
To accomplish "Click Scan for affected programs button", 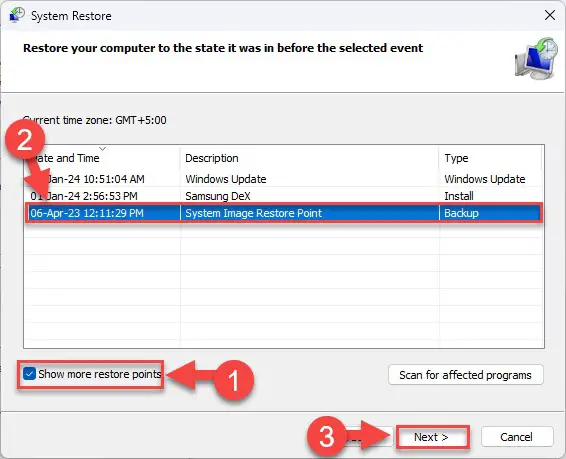I will (x=466, y=375).
